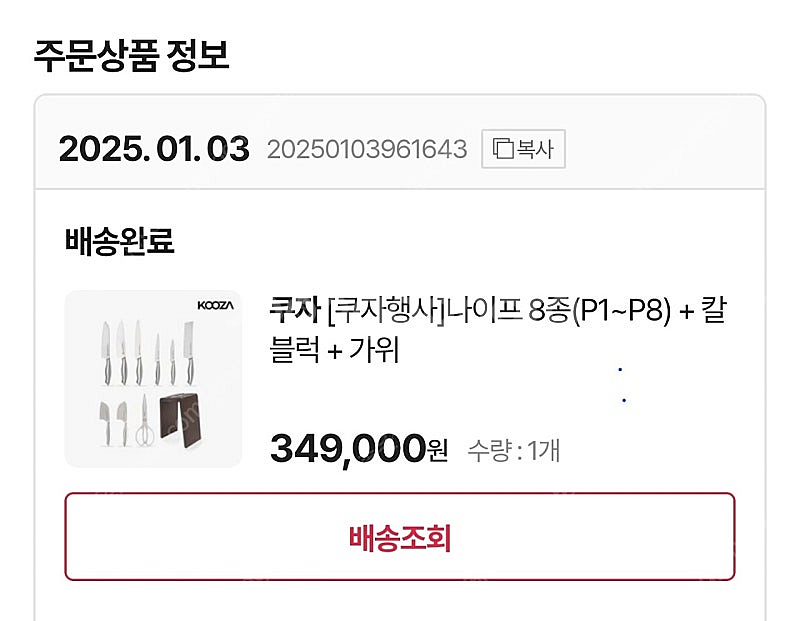Image resolution: width=800 pixels, height=621 pixels.
Task: Open delivery tracking with 배송조회 button
Action: (399, 537)
